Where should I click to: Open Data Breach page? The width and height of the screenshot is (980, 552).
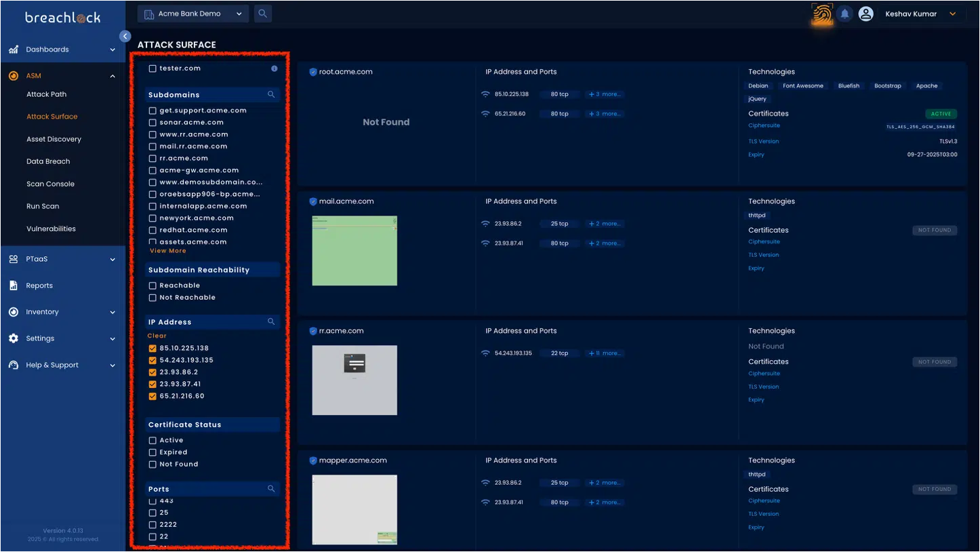pos(48,161)
